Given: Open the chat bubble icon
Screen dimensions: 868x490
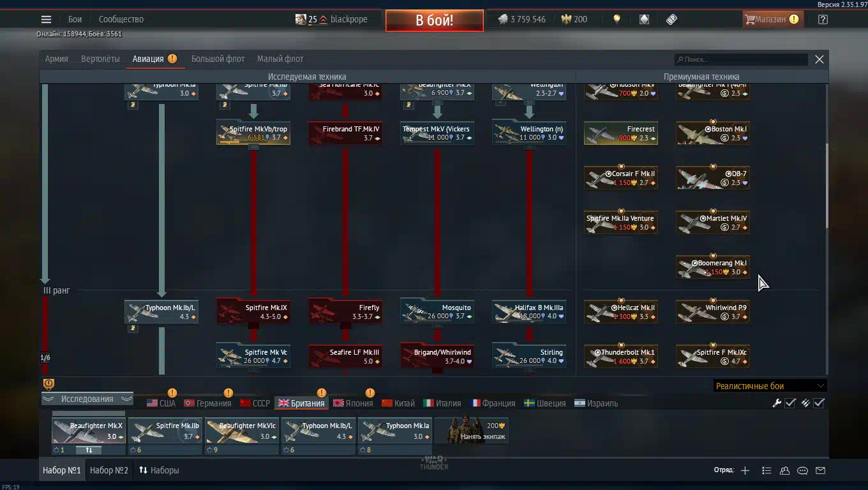Looking at the screenshot, I should (x=802, y=470).
